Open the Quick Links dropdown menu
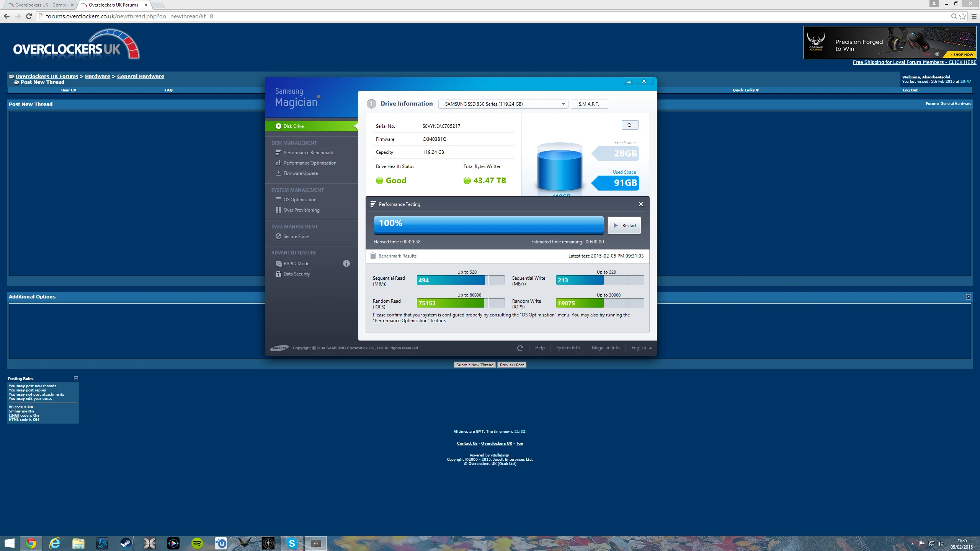The height and width of the screenshot is (551, 980). pos(745,90)
